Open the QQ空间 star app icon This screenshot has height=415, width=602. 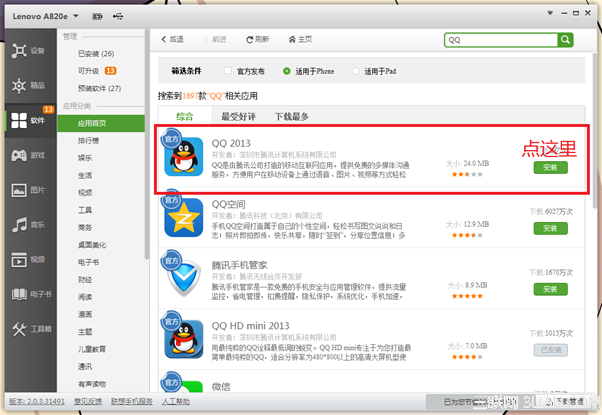pyautogui.click(x=184, y=218)
